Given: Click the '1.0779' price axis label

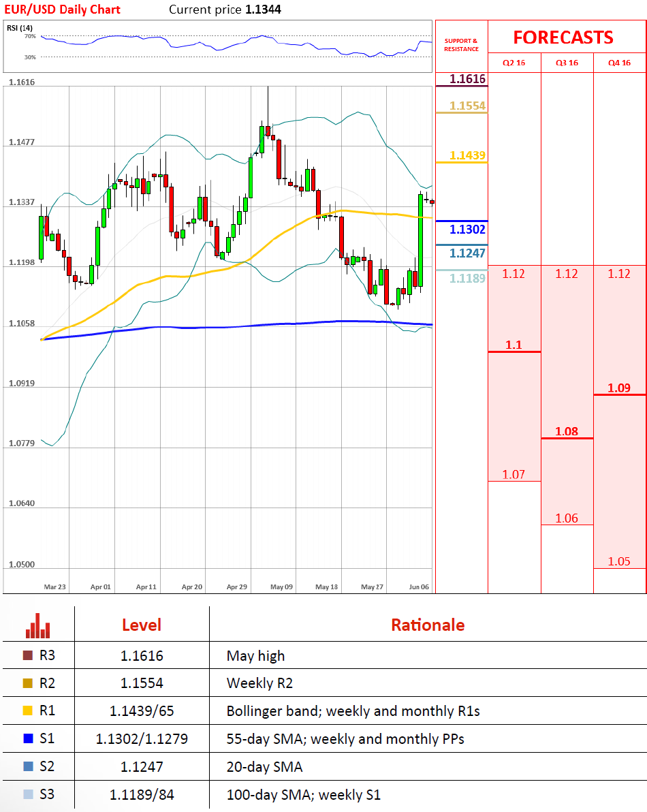Looking at the screenshot, I should (22, 443).
